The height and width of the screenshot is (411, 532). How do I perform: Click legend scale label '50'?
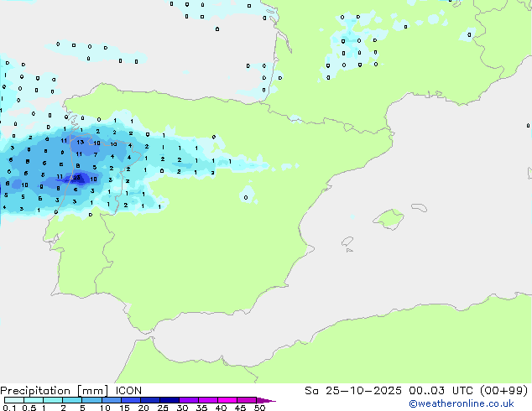coord(260,408)
